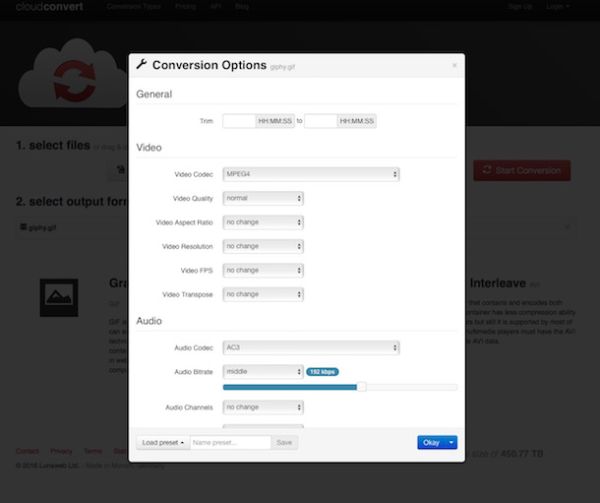Click the Trim end time field

(x=321, y=121)
